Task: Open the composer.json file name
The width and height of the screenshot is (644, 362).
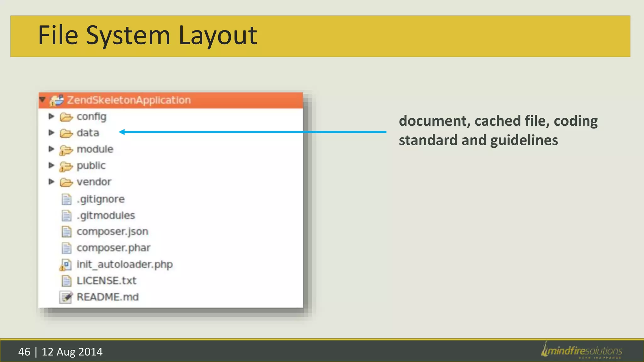Action: tap(113, 232)
